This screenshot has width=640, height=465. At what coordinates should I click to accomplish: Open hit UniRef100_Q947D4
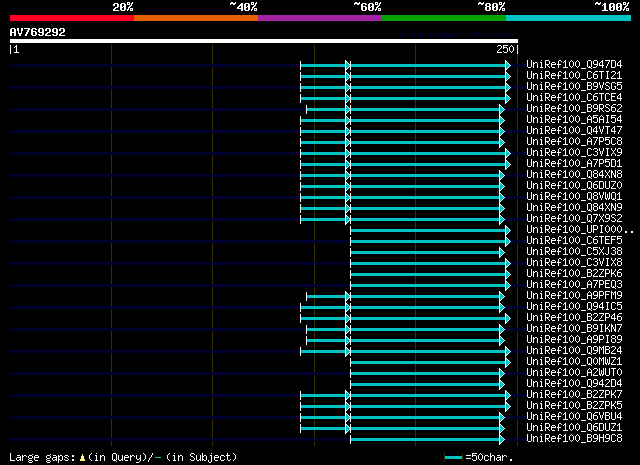click(x=574, y=65)
